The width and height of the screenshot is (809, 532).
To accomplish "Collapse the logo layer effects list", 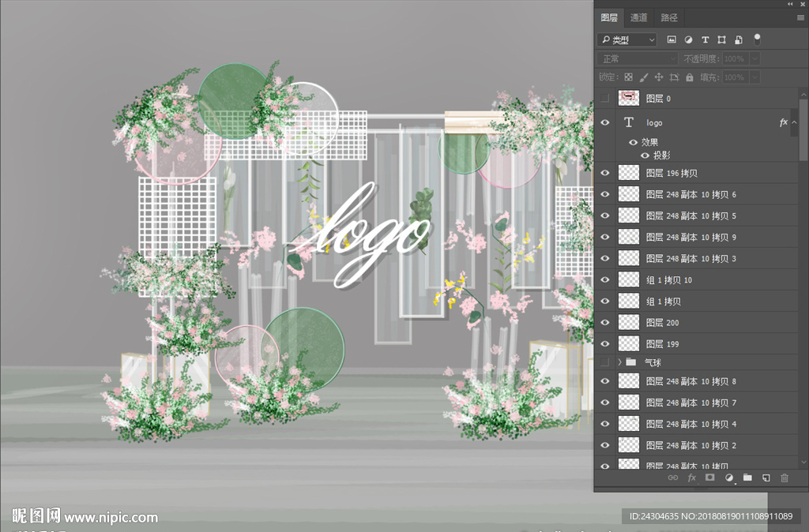I will (794, 122).
